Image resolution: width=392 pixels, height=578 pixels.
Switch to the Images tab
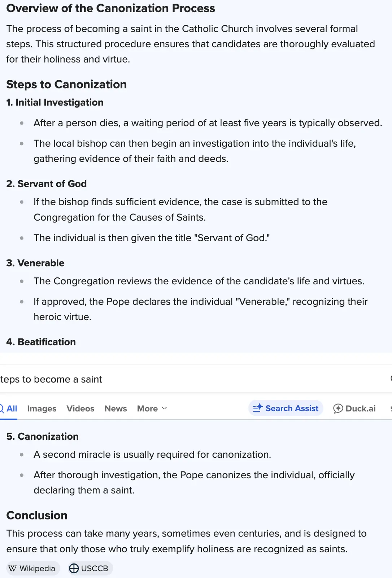click(x=42, y=409)
